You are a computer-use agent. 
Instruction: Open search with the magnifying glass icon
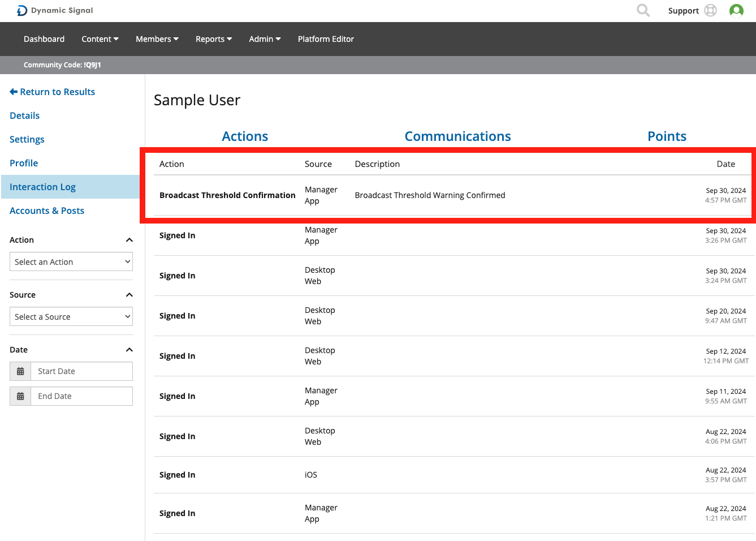643,11
